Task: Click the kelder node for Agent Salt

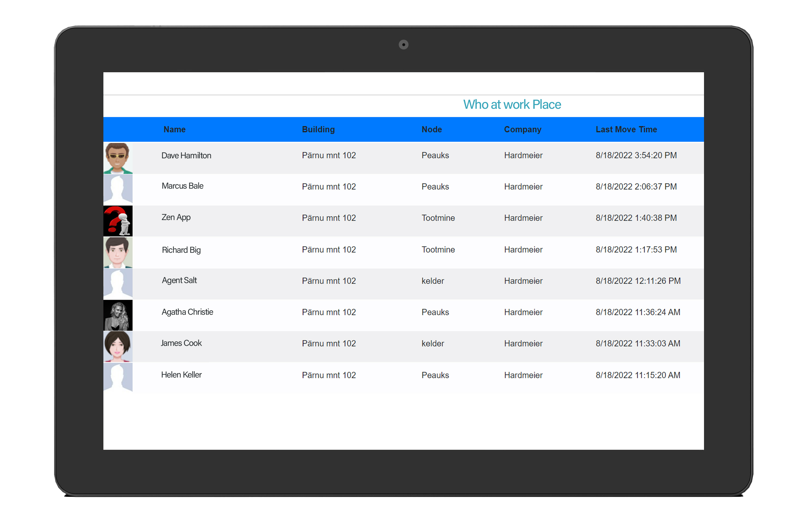Action: [x=432, y=281]
